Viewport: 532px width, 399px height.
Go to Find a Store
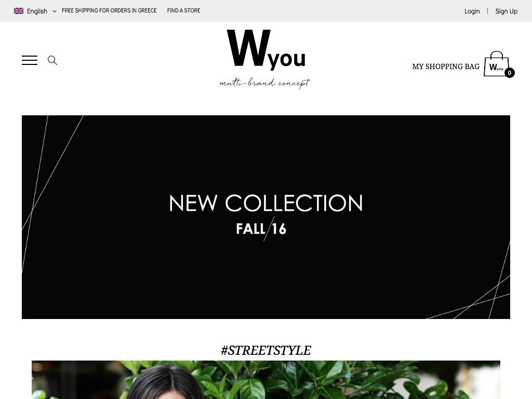[183, 10]
